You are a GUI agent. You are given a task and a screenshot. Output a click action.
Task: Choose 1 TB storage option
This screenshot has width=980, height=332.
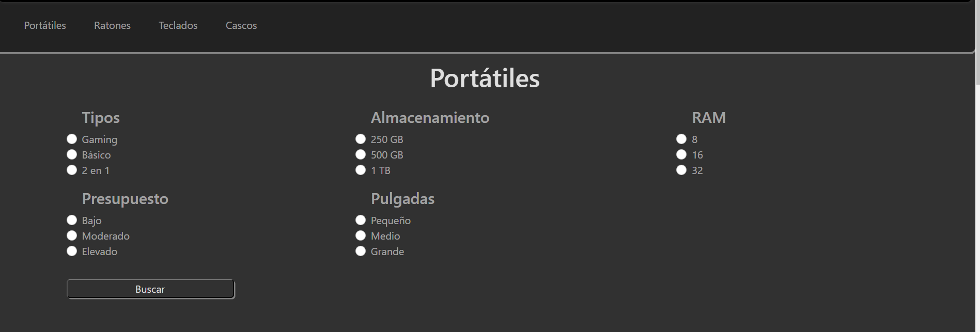361,170
